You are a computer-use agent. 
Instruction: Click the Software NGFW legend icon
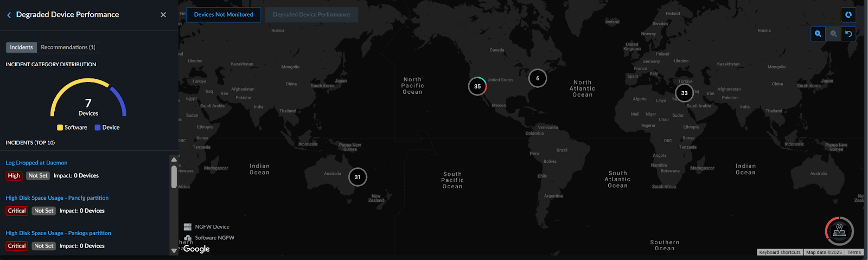(x=188, y=238)
